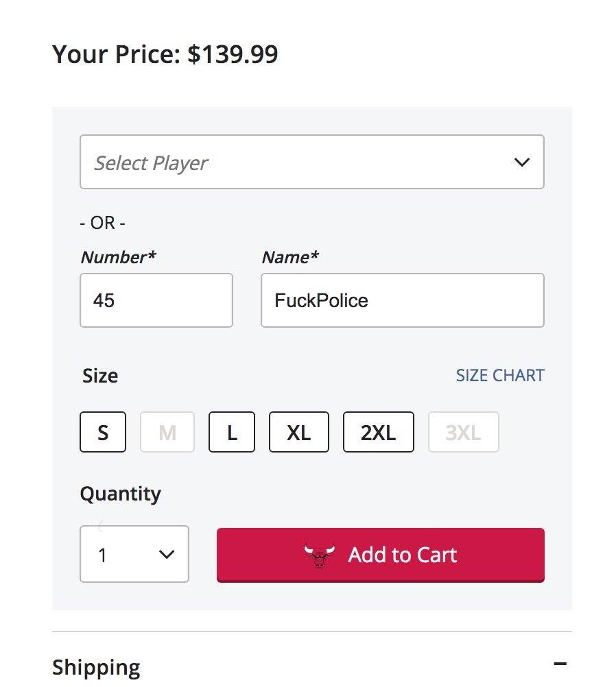Choose size S
Viewport: 616px width, 687px height.
103,432
